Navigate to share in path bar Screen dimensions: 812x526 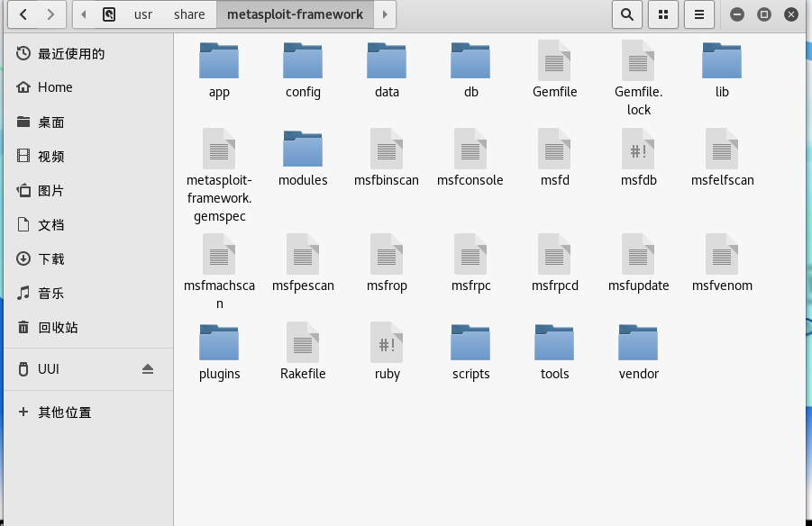[x=189, y=14]
